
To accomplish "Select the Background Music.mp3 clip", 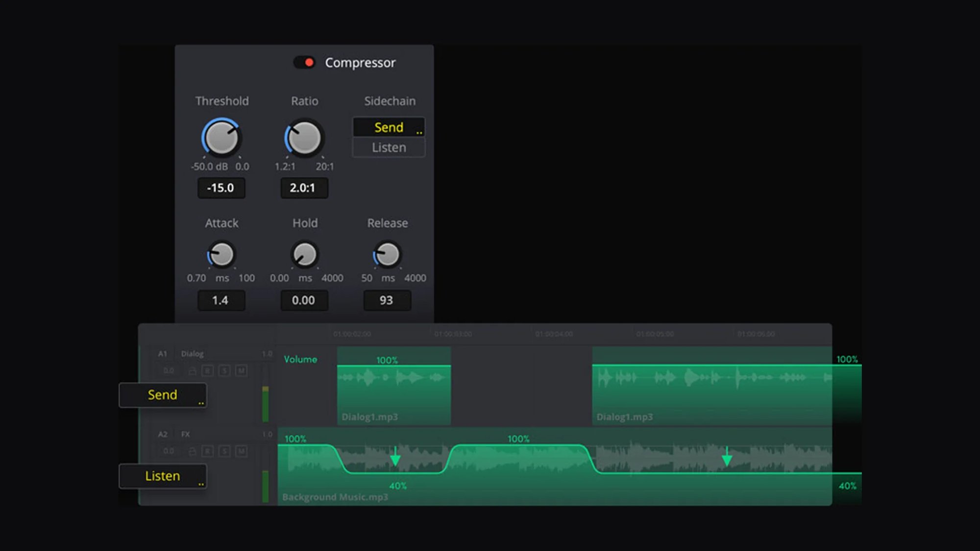I will 555,466.
